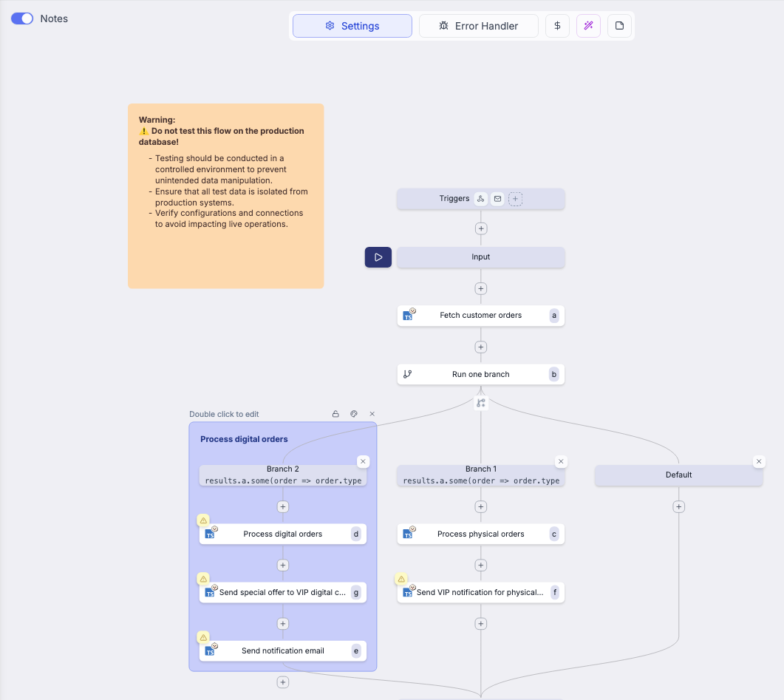Open the Error Handler tab
Image resolution: width=784 pixels, height=700 pixels.
click(x=478, y=26)
